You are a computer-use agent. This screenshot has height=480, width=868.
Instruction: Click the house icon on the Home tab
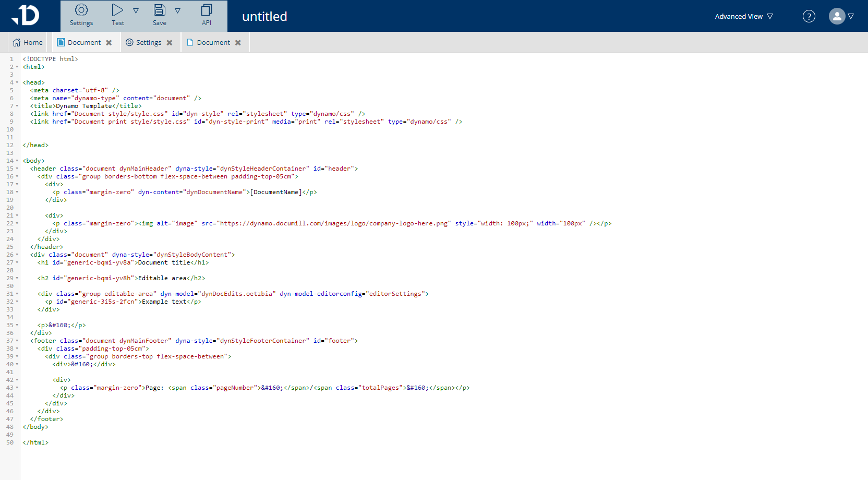(x=17, y=42)
